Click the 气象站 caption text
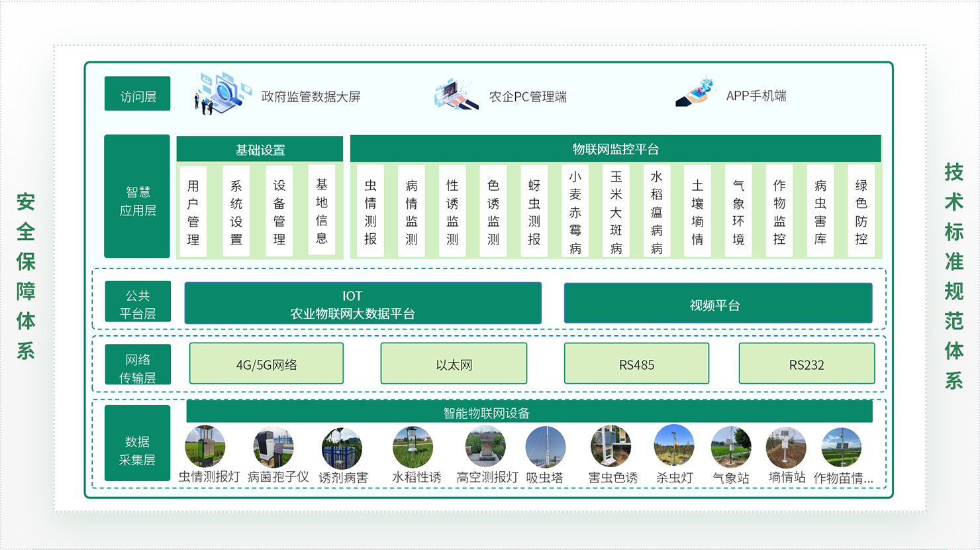The image size is (980, 550). tap(731, 478)
